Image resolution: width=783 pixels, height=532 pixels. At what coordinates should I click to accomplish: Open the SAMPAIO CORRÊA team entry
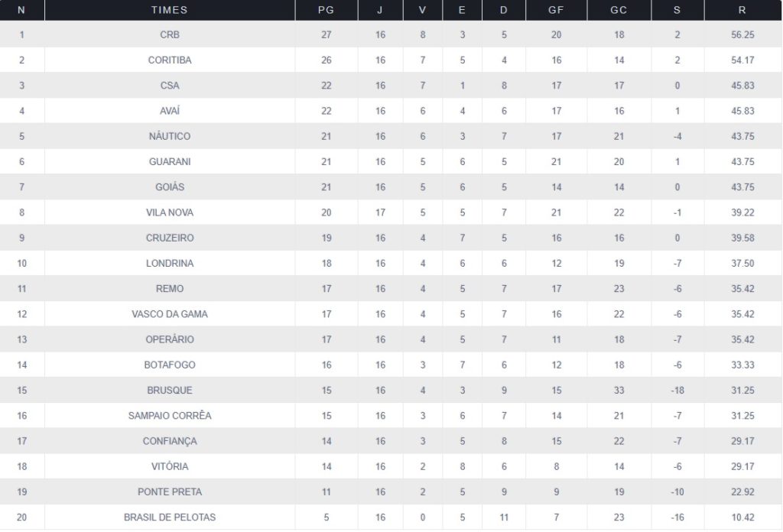(x=170, y=416)
